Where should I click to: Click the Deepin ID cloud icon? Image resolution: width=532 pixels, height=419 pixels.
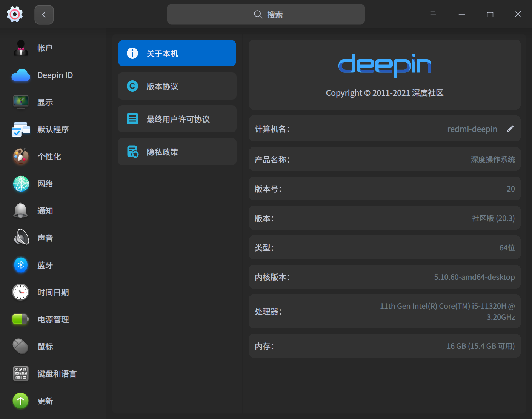click(x=21, y=75)
